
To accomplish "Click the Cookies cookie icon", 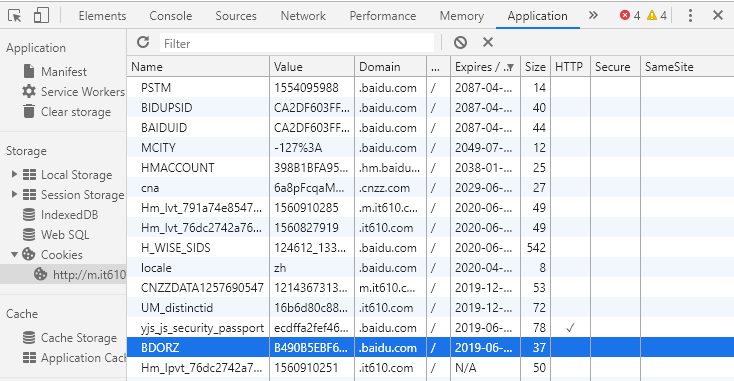I will click(29, 254).
